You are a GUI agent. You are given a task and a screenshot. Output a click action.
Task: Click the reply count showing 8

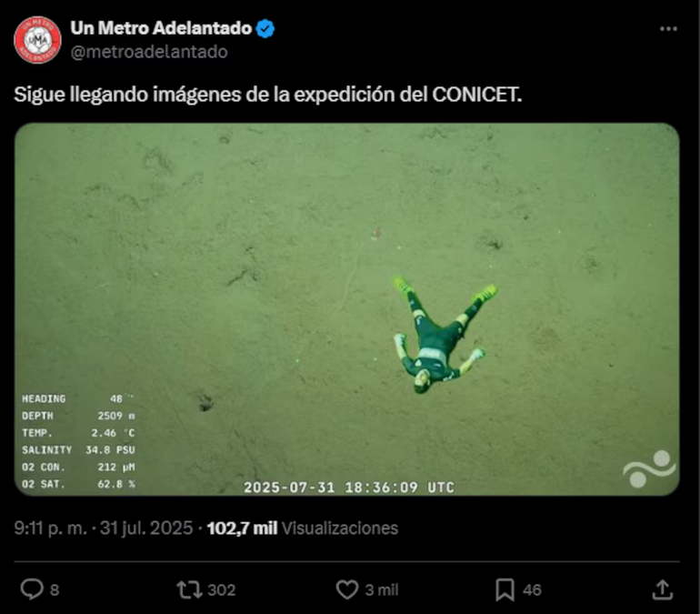(x=55, y=589)
